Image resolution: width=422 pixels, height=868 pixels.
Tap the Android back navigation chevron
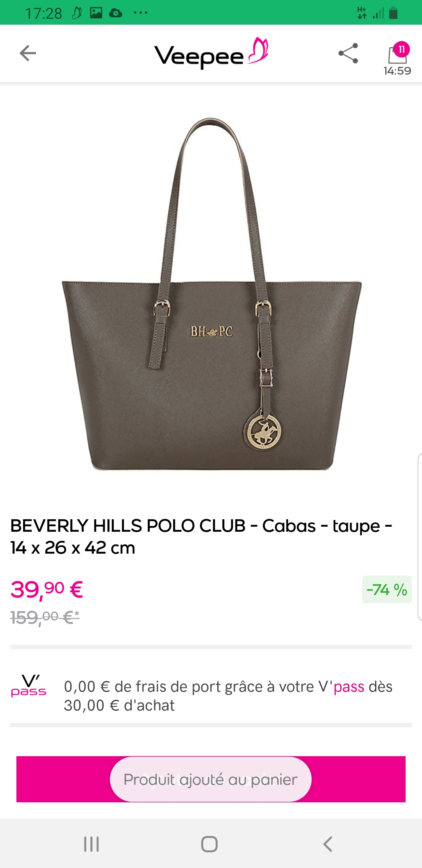328,844
